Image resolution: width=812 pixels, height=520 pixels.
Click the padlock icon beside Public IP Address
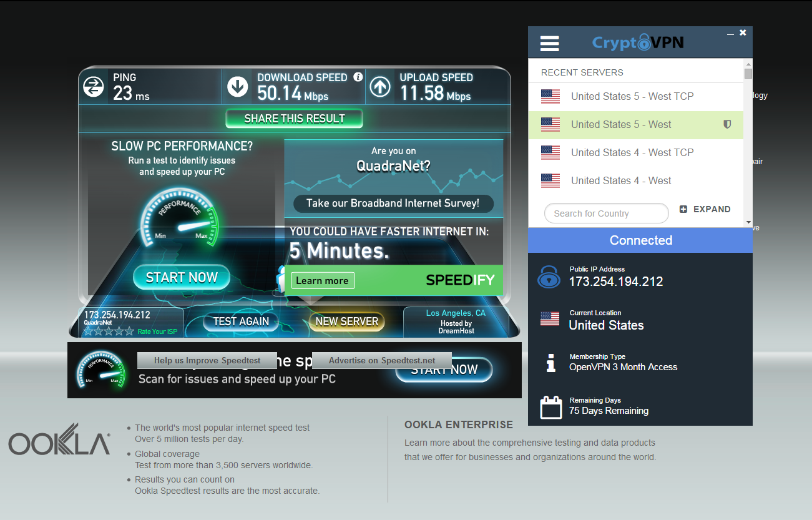549,277
